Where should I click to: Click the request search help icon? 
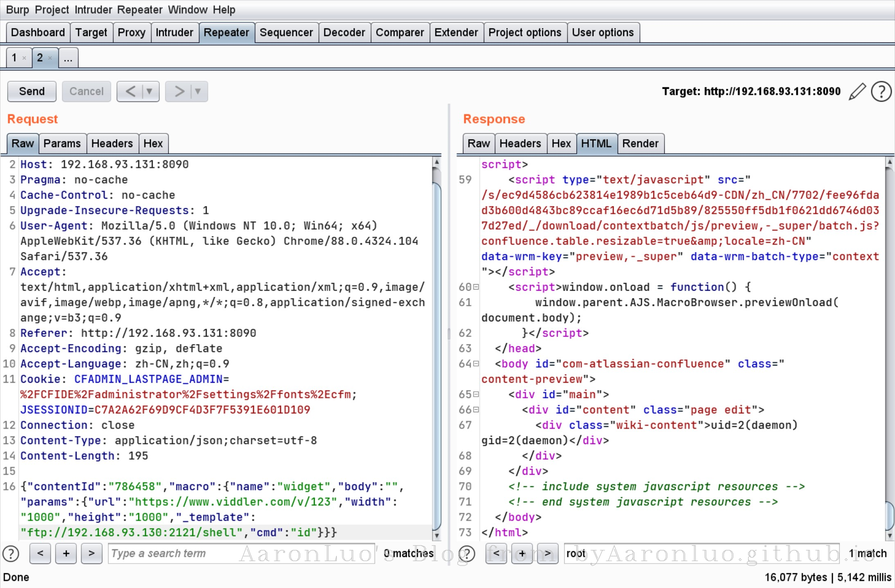click(x=11, y=554)
